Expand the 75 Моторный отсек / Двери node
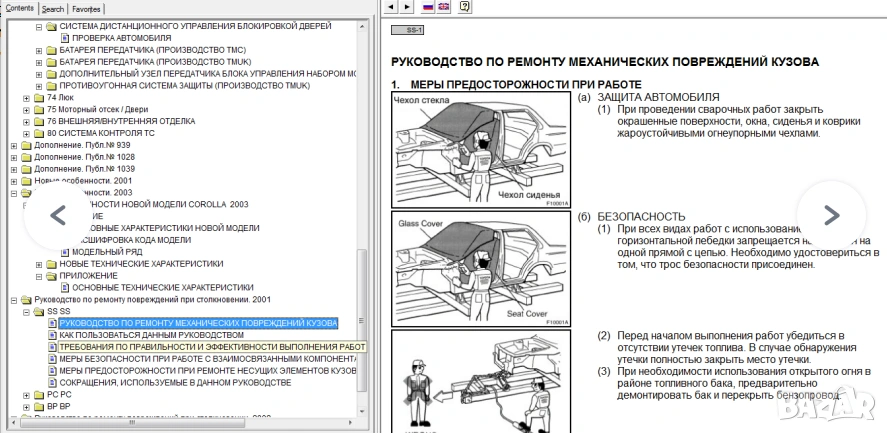 pyautogui.click(x=26, y=110)
